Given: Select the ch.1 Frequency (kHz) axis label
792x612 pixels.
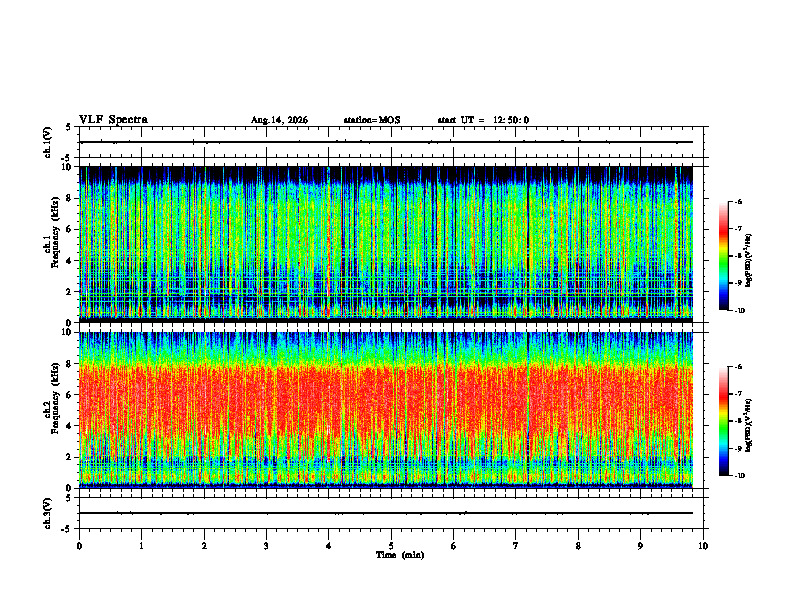Looking at the screenshot, I should tap(51, 244).
